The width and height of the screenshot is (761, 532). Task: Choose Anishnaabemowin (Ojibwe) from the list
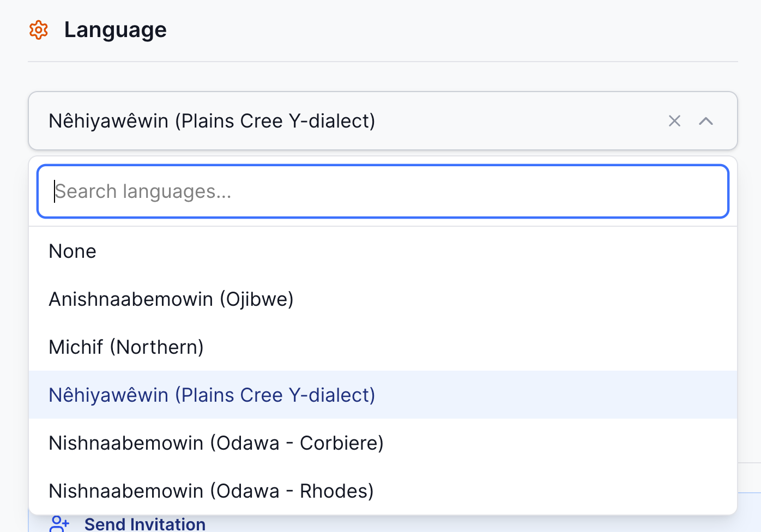(171, 299)
